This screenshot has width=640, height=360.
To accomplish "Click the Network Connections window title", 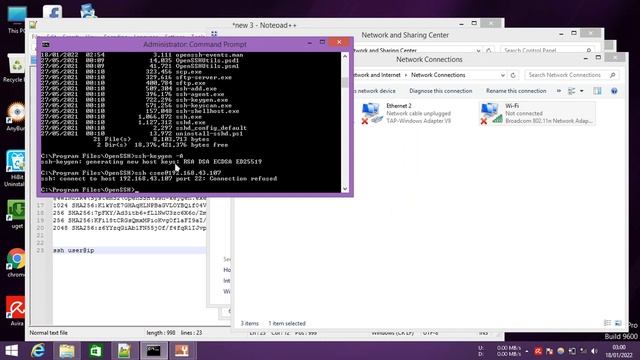I will [x=429, y=60].
